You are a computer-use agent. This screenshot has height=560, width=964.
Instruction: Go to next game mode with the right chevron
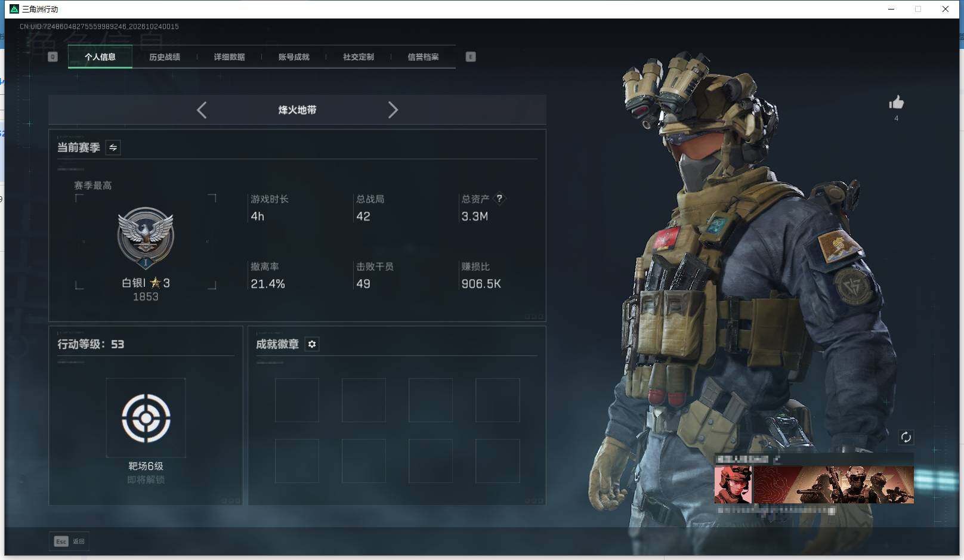click(x=393, y=110)
